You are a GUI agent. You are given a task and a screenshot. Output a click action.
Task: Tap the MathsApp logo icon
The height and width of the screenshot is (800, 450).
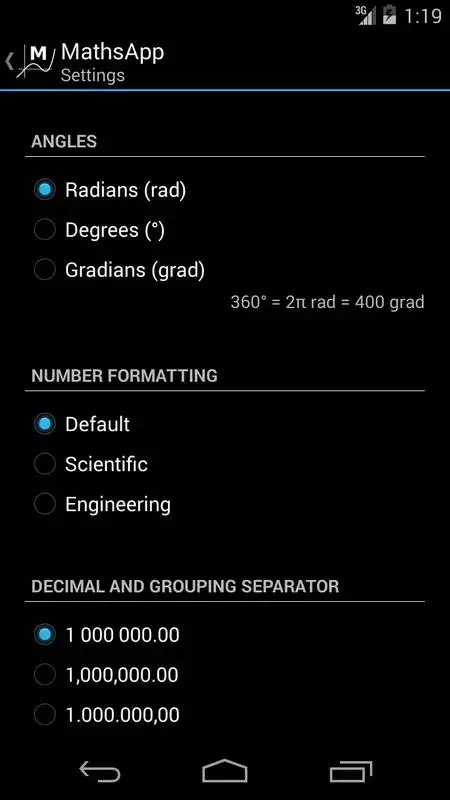pos(35,61)
